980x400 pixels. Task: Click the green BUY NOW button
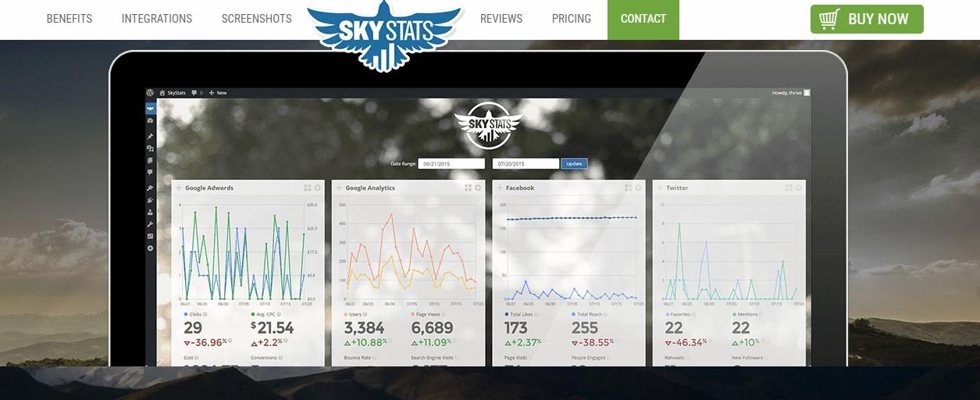tap(867, 19)
